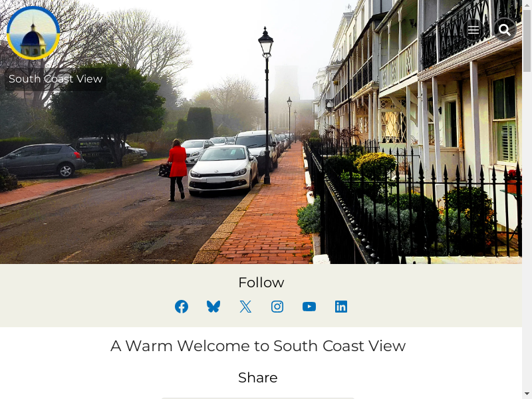Follow on Facebook icon
532x399 pixels.
coord(182,307)
